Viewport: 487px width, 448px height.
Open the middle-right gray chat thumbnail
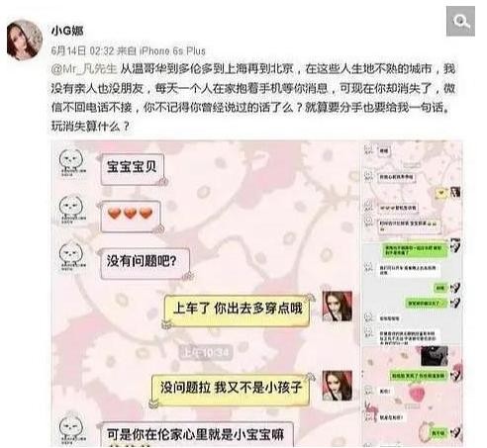click(x=413, y=294)
